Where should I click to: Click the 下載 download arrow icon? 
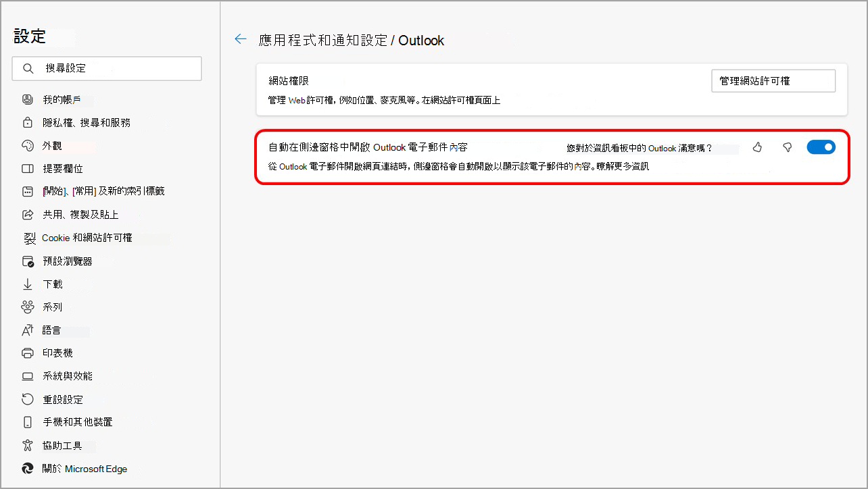pos(28,284)
